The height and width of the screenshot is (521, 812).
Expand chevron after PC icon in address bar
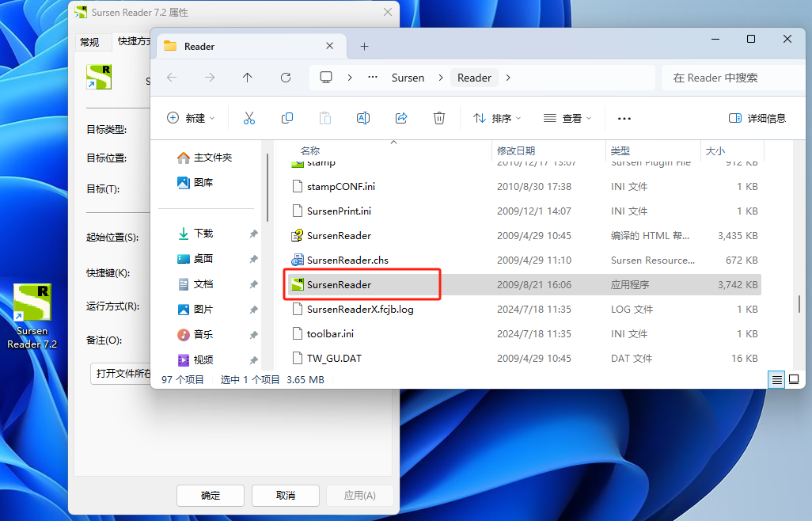(x=350, y=78)
